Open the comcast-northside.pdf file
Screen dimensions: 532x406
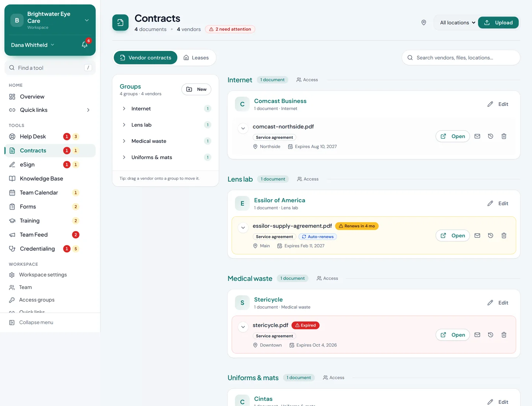click(453, 136)
